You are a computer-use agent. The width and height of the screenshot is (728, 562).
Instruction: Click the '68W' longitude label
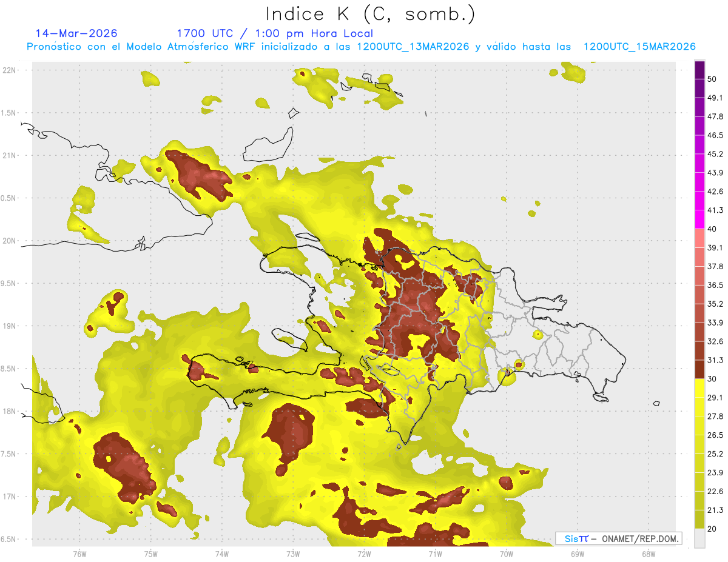coord(649,554)
